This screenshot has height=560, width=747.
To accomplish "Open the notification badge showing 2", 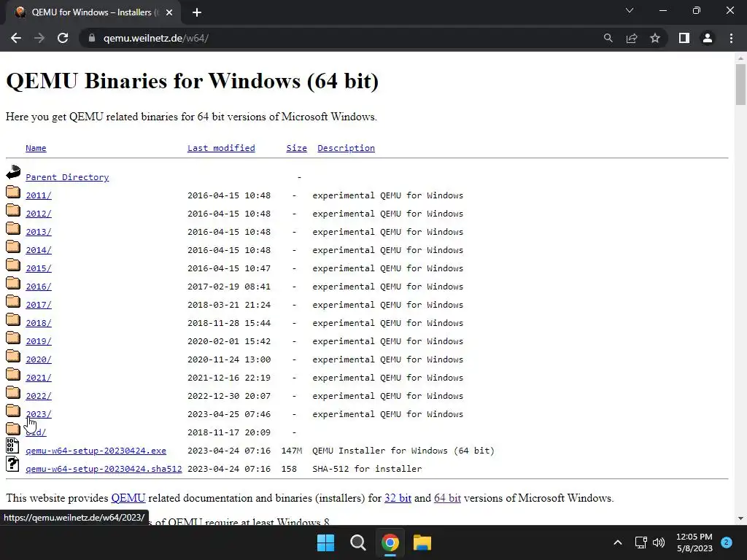I will point(727,542).
